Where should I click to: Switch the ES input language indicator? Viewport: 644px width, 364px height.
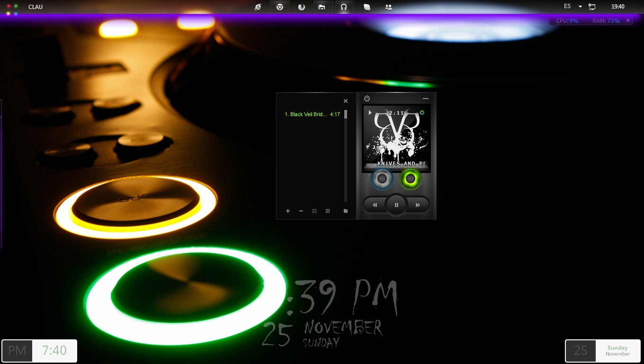pos(567,7)
